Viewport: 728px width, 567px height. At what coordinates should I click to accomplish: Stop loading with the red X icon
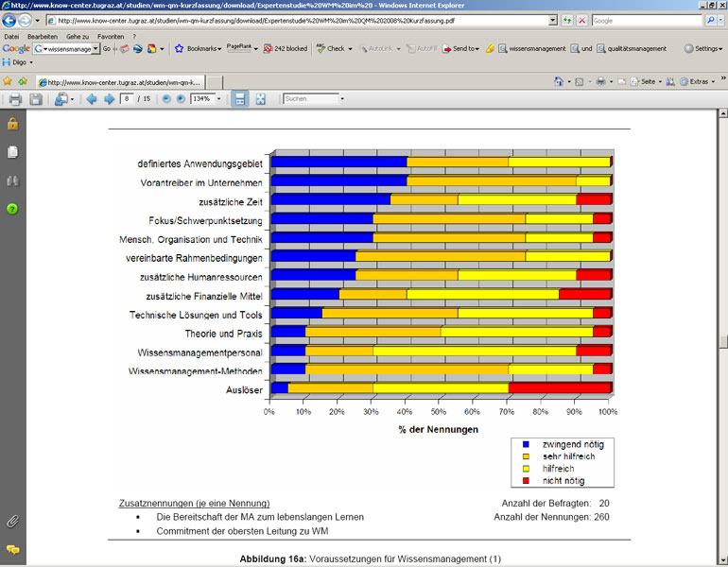click(x=581, y=21)
